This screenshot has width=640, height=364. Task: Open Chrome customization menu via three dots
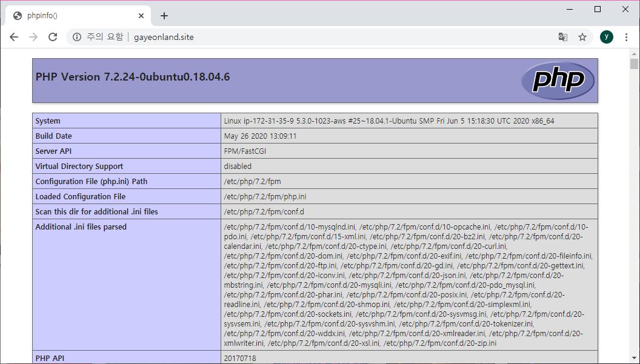[626, 36]
